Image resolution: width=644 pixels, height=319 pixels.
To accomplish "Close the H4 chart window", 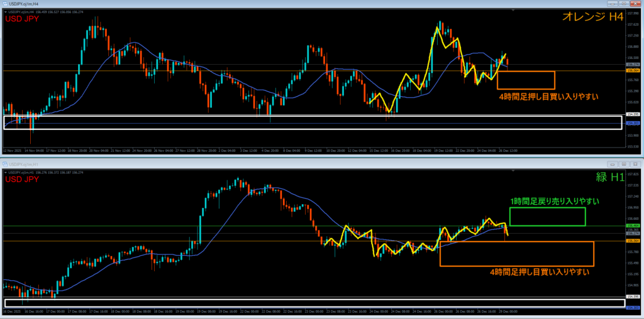I will coord(636,3).
